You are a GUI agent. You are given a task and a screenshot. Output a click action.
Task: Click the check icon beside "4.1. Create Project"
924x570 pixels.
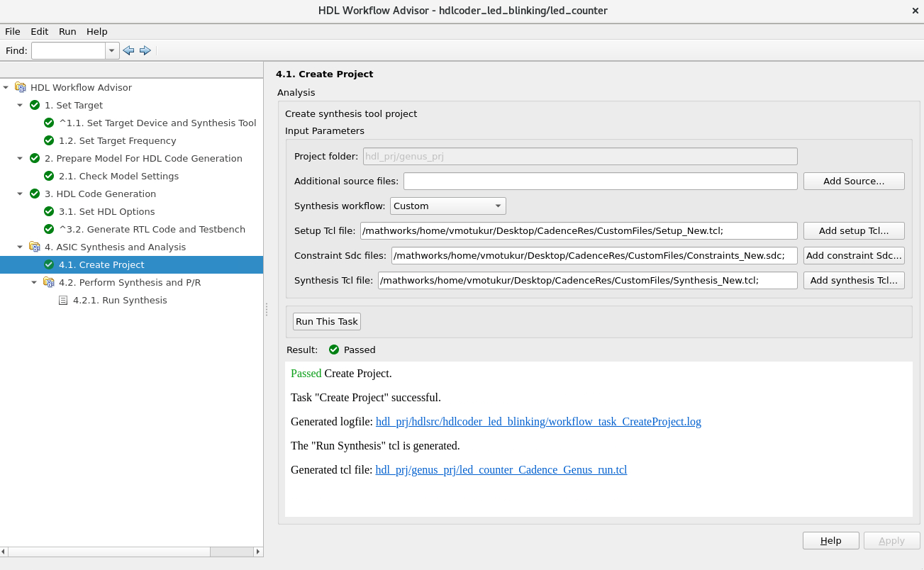[x=48, y=264]
